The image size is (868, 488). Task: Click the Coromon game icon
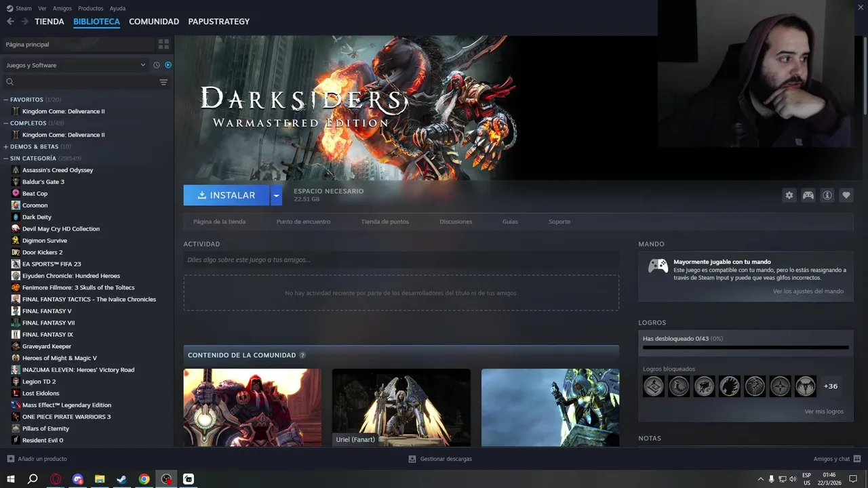[x=16, y=205]
